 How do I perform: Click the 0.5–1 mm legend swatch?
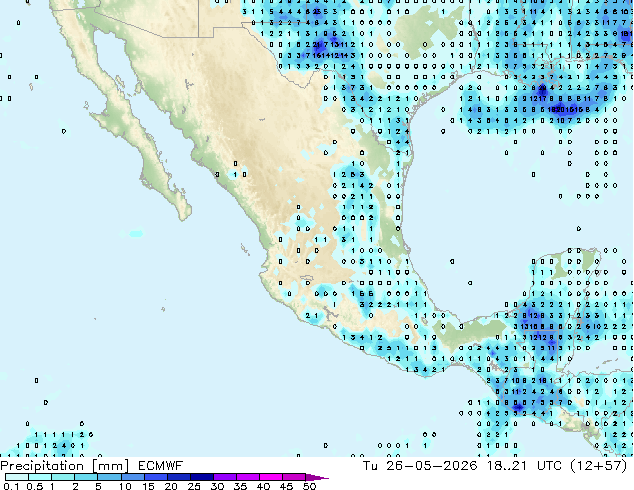pyautogui.click(x=40, y=477)
